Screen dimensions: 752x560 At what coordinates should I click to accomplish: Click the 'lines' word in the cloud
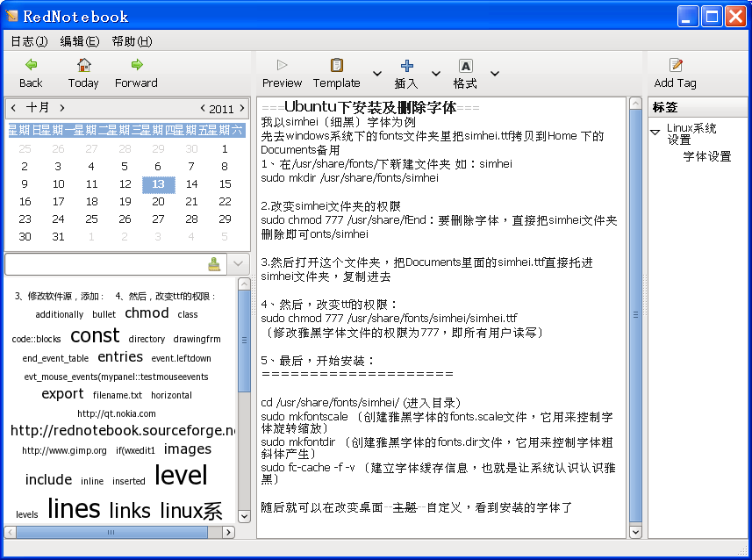coord(74,509)
